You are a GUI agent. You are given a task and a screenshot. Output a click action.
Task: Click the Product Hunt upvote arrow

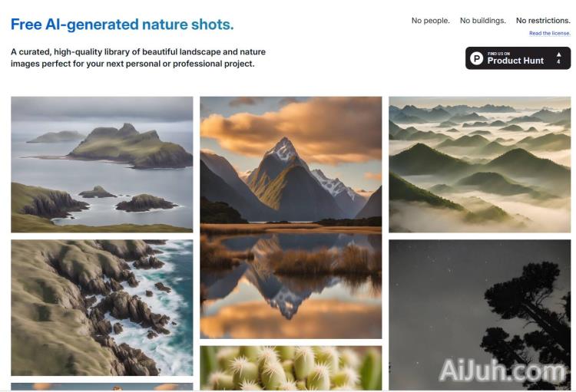558,54
